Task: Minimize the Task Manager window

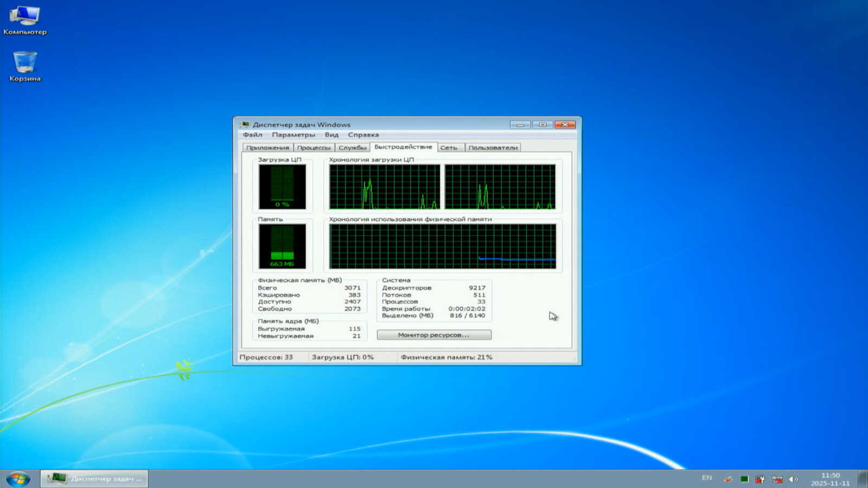Action: click(520, 125)
